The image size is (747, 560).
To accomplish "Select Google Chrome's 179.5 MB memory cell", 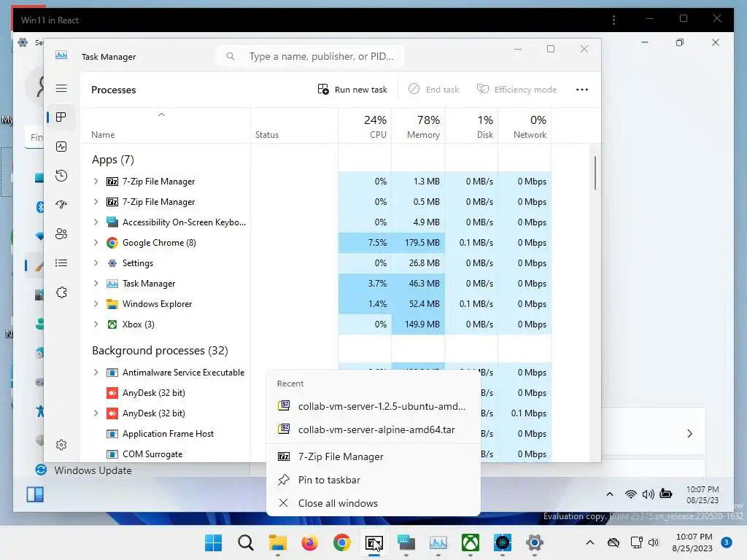I will pos(418,243).
